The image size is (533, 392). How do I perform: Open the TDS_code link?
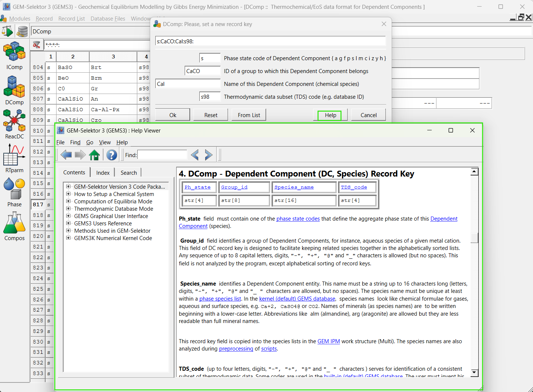(354, 187)
